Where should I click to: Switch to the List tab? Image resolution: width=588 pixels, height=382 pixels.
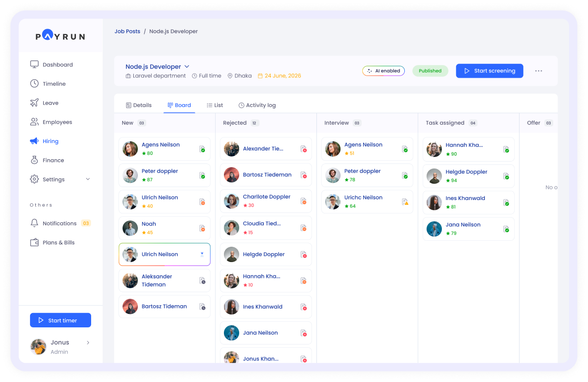(215, 105)
